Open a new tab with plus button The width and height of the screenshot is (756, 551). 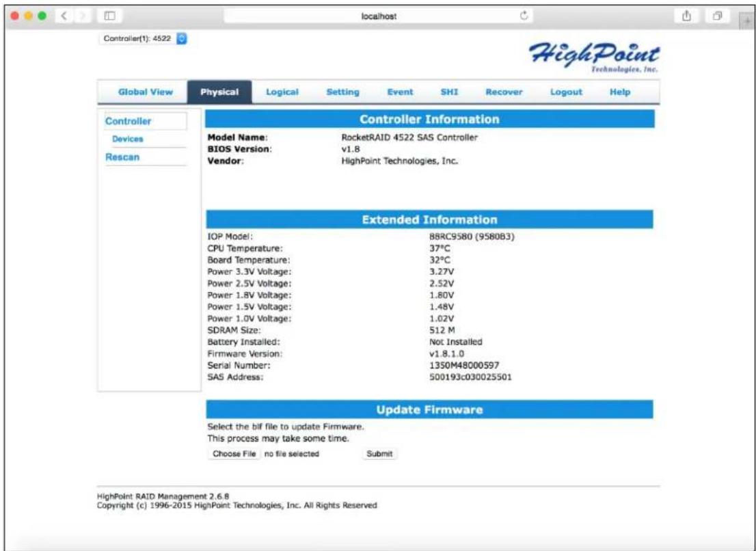pos(746,21)
